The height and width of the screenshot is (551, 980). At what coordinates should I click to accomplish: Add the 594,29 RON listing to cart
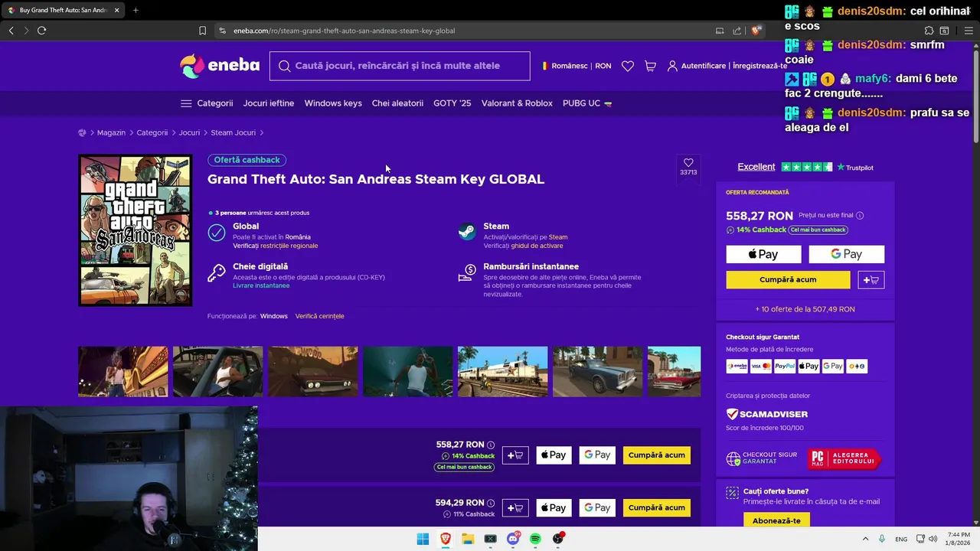pos(515,507)
